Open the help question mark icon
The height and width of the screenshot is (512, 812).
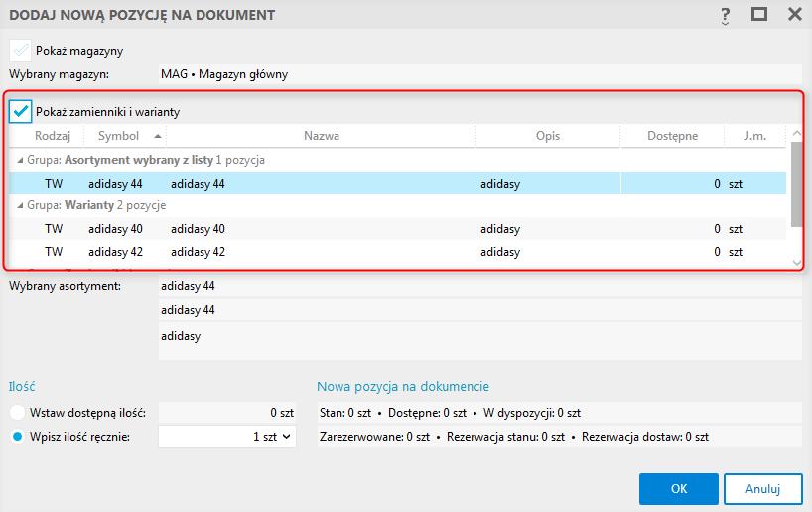tap(725, 16)
